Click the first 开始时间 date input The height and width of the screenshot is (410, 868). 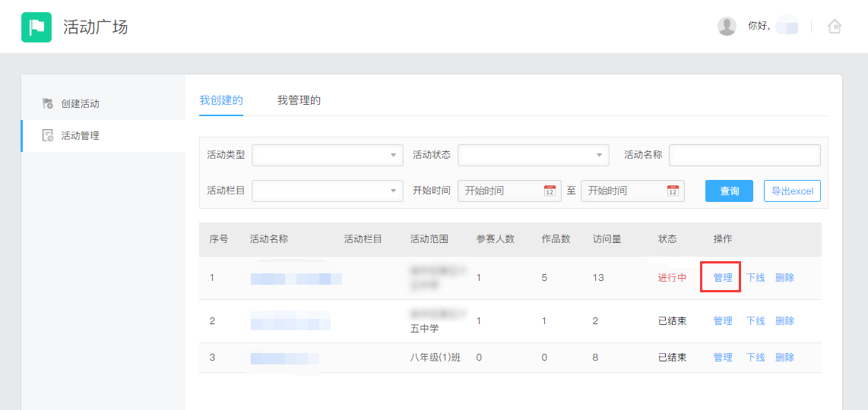[x=502, y=191]
